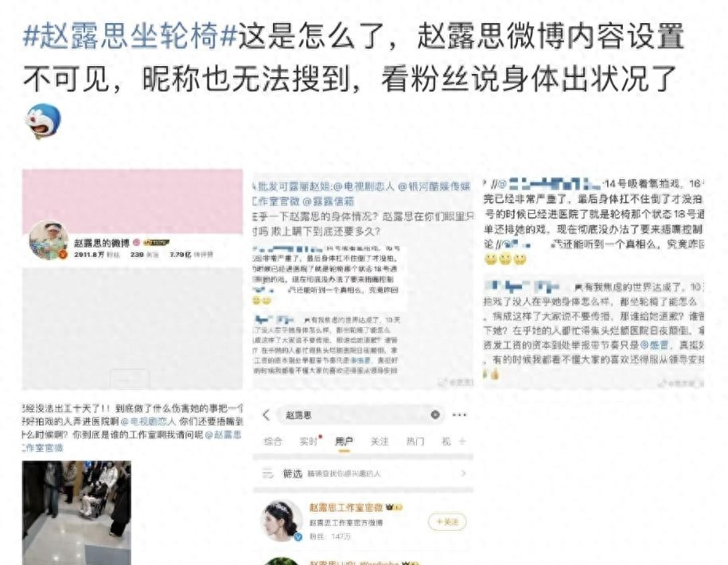Open the 关注 tab
Viewport: 728px width, 565px height.
(x=380, y=441)
